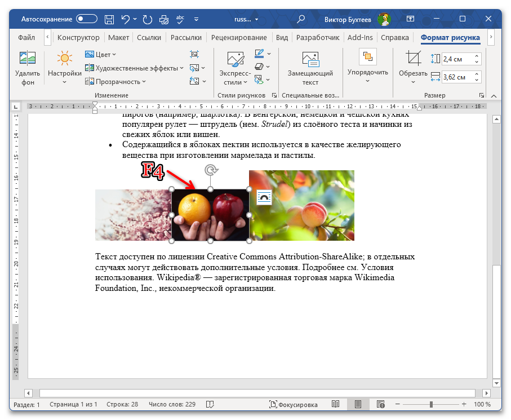Screen dimensions: 511x420
Task: Switch to the Макет tab
Action: tap(118, 38)
